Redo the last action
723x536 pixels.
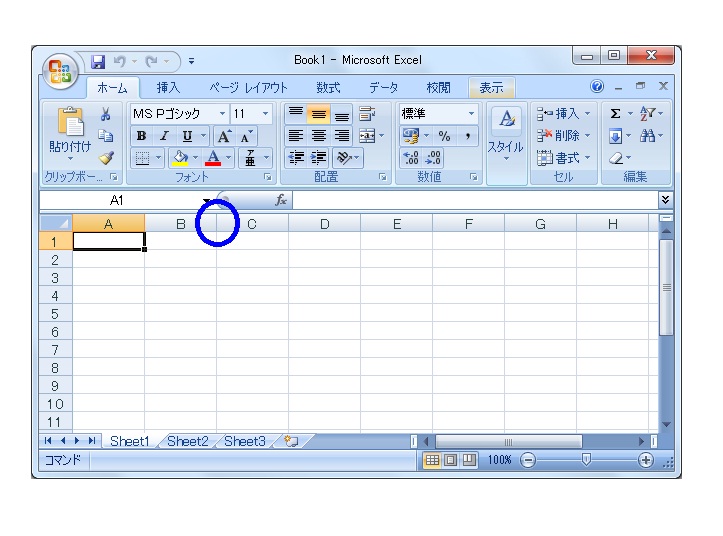(x=152, y=61)
